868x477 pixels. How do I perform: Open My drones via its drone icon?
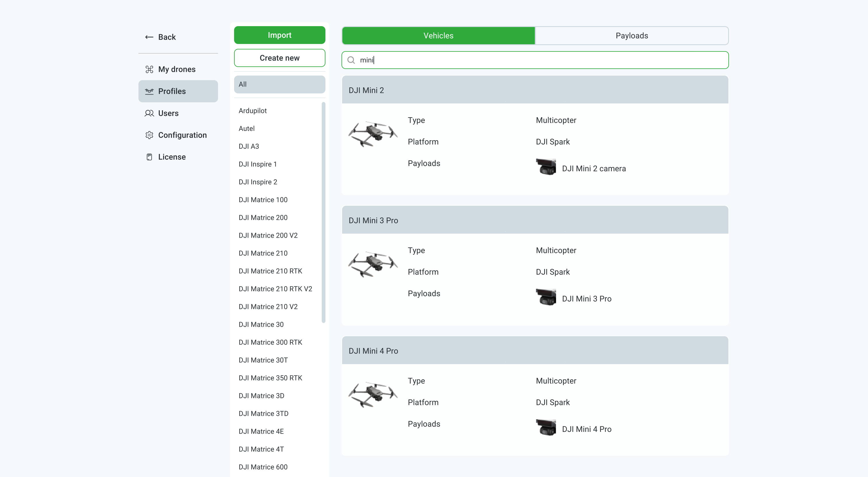pos(149,69)
